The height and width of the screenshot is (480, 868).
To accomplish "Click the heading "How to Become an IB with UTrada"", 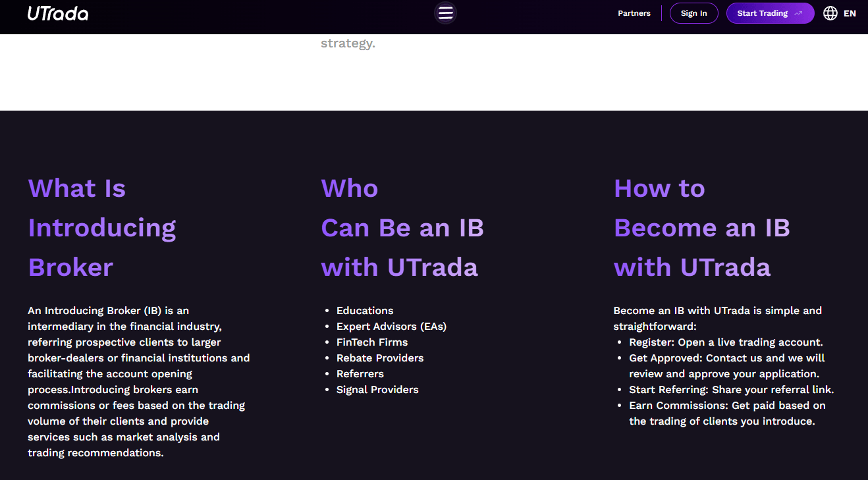I will click(x=702, y=228).
